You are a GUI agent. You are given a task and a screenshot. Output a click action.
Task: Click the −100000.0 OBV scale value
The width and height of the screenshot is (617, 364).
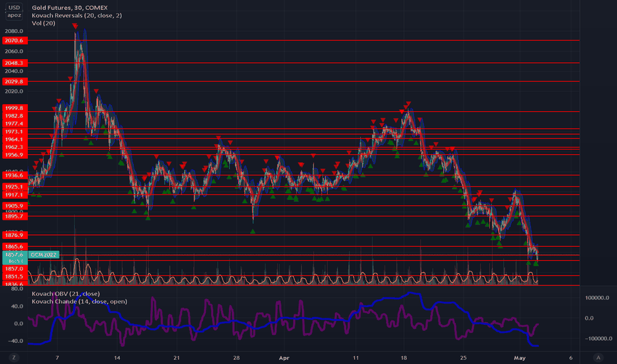coord(598,338)
